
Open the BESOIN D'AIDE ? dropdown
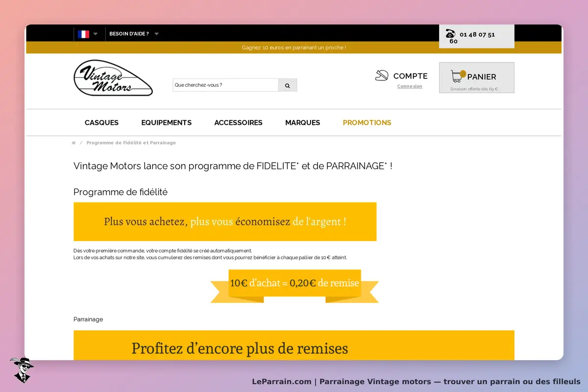coord(134,34)
